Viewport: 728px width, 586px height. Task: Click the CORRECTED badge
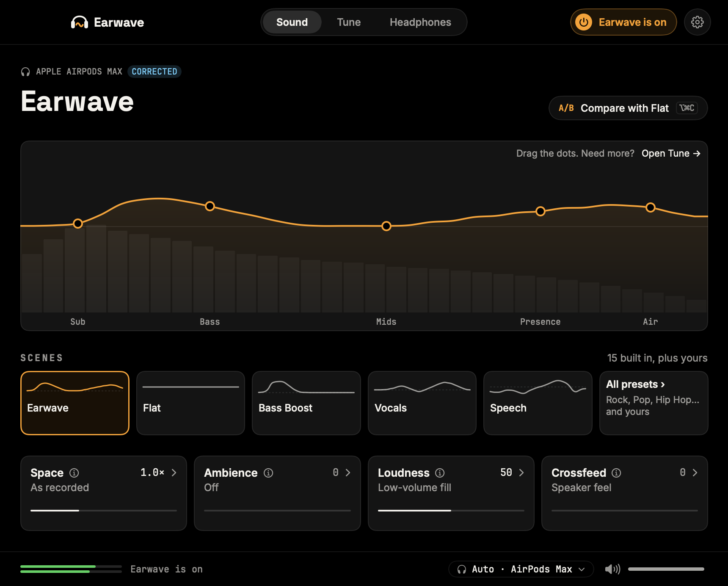tap(154, 72)
